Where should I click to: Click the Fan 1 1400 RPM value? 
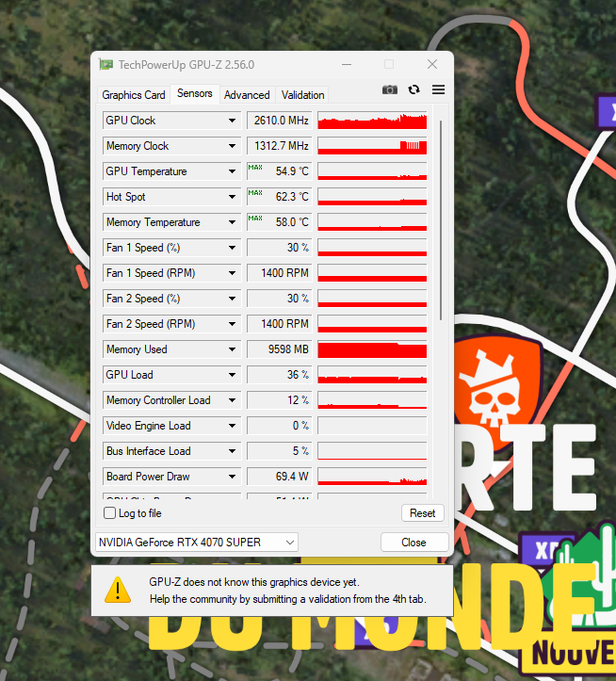[x=280, y=273]
